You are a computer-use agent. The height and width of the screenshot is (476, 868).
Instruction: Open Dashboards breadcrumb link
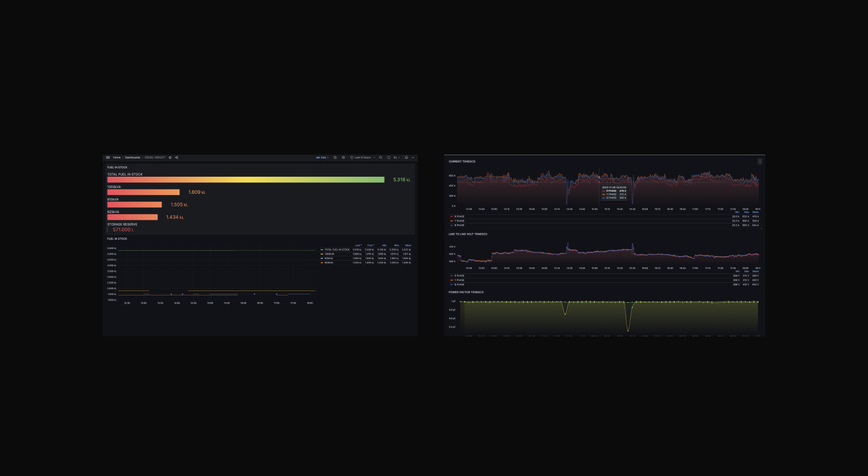point(132,157)
